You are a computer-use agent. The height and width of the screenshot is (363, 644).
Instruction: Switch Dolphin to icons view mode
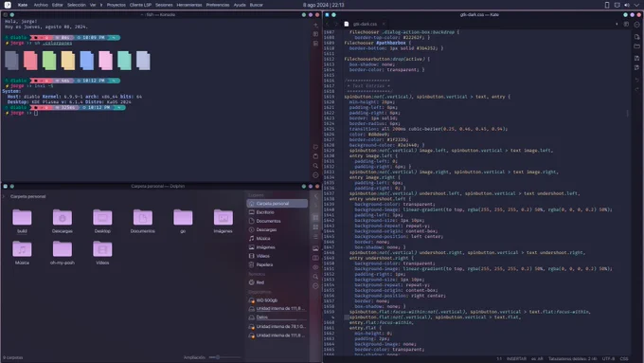click(315, 217)
